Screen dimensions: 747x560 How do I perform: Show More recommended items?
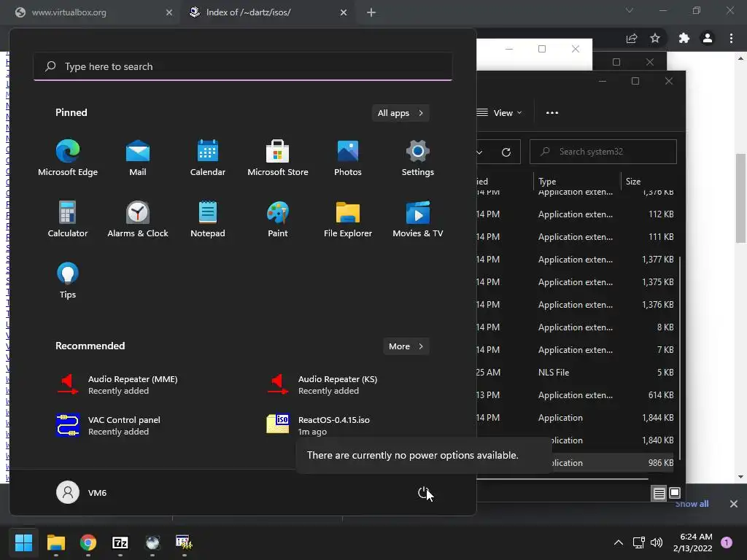[x=406, y=346]
